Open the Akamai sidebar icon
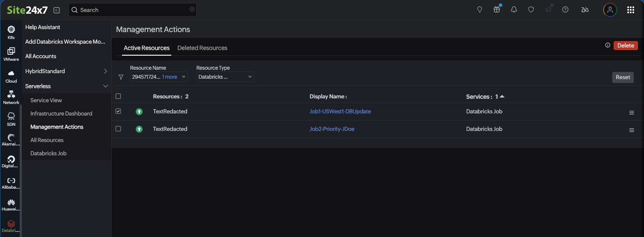644x237 pixels. point(11,140)
